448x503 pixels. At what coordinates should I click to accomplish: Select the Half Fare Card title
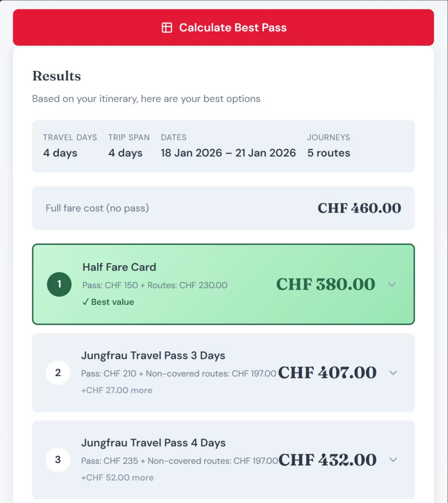119,267
